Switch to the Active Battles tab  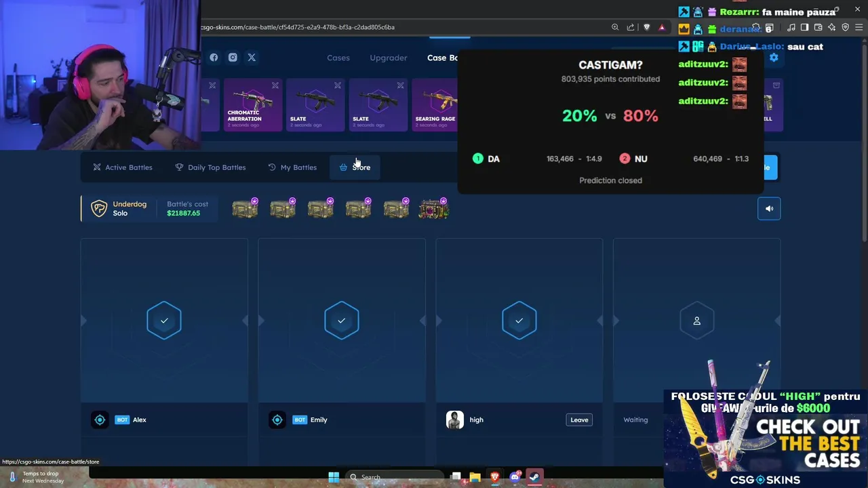[123, 167]
